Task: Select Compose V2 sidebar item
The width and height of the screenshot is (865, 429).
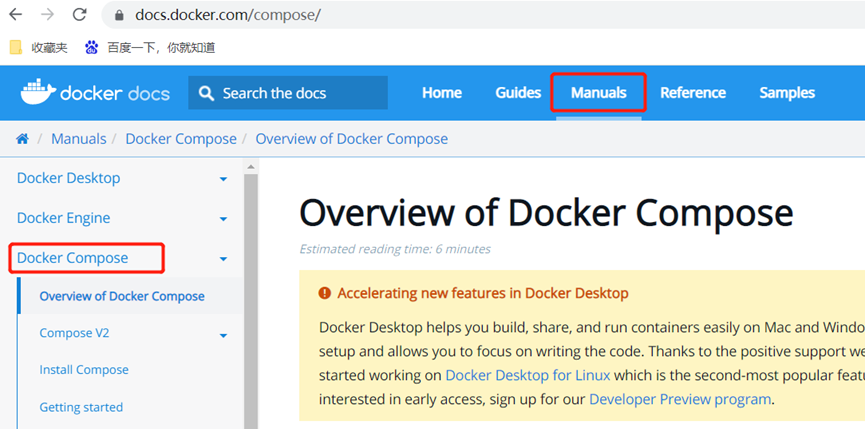Action: pos(74,333)
